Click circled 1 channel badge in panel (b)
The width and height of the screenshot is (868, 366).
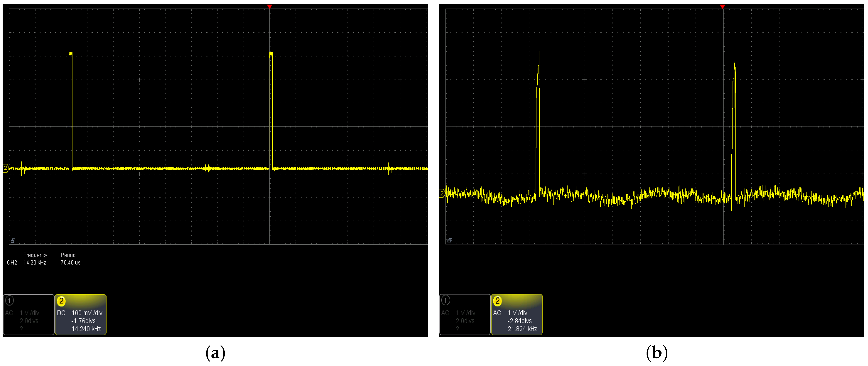[x=445, y=300]
